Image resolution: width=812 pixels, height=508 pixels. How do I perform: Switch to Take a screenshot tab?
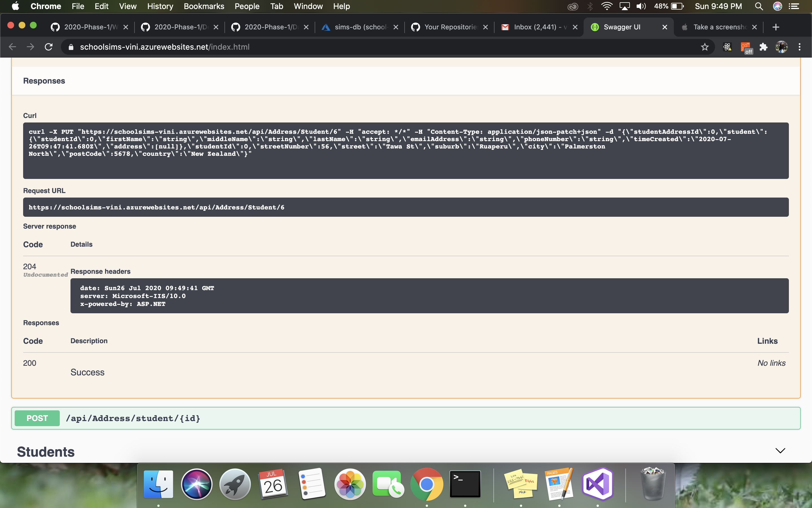[719, 27]
